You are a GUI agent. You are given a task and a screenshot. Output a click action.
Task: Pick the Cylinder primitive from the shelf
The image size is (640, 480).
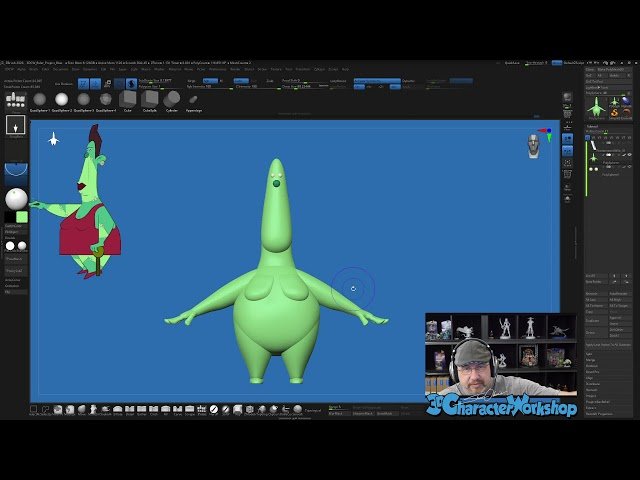click(171, 99)
